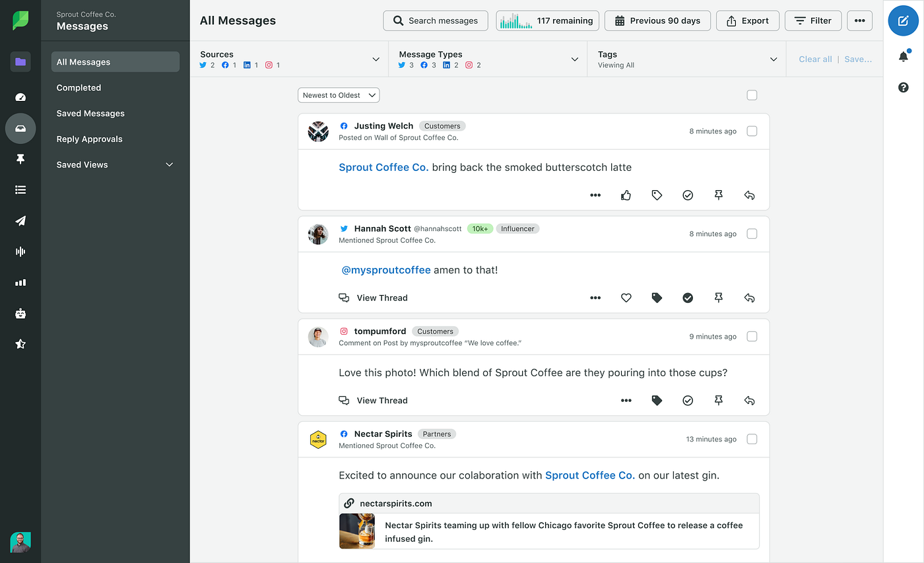This screenshot has width=924, height=563.
Task: Check Nectar Spirits' message checkbox
Action: (752, 439)
